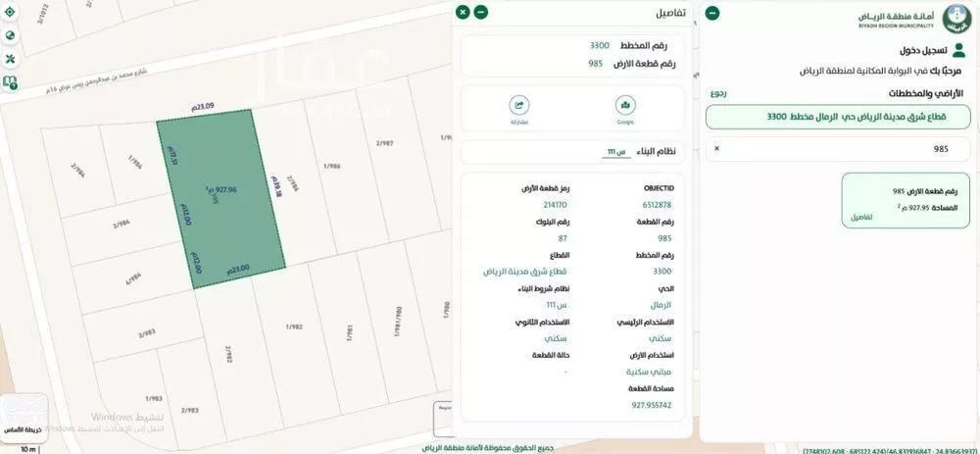Select parcel 4/984 on the map
This screenshot has height=454, width=980.
pos(134,280)
